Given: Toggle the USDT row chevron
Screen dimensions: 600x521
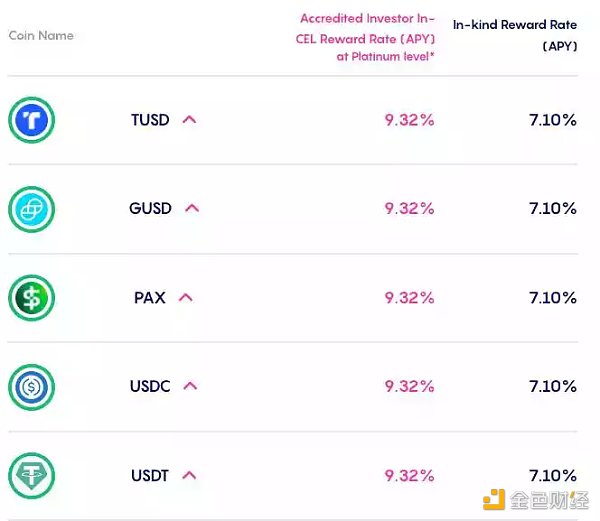Looking at the screenshot, I should click(x=190, y=475).
